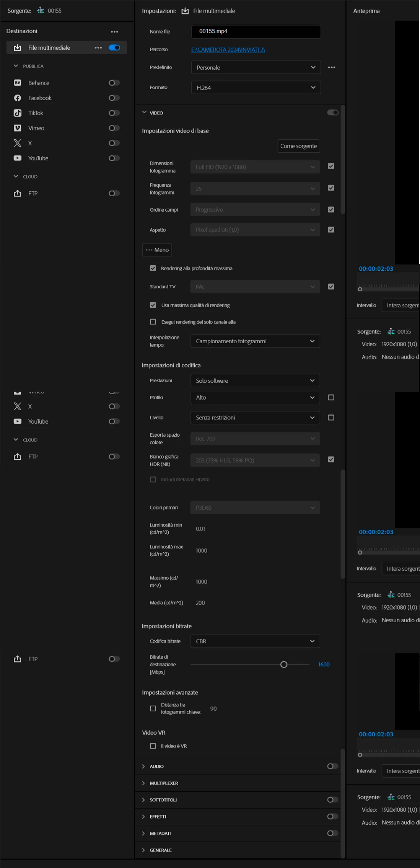This screenshot has height=868, width=420.
Task: Open Interpolazione tempo dropdown
Action: point(255,341)
